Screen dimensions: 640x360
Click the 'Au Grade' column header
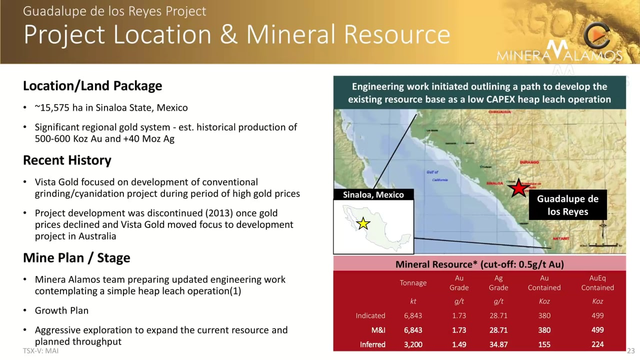point(459,282)
